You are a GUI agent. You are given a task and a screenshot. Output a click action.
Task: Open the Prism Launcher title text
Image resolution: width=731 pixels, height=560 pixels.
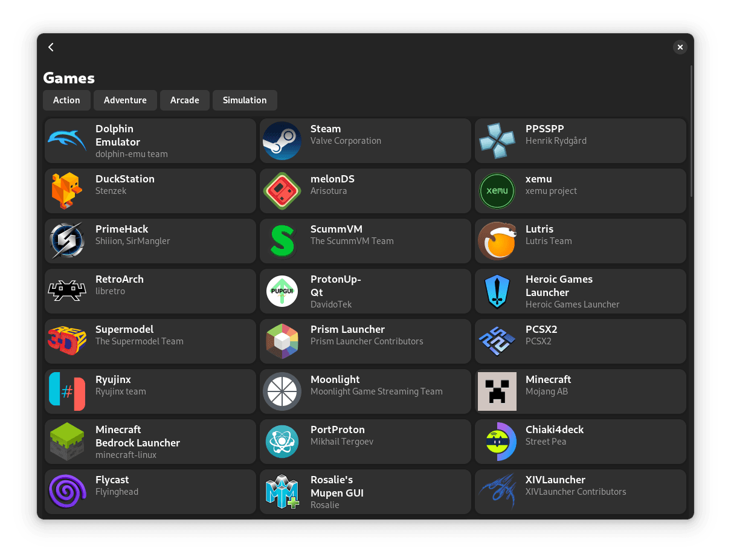[x=347, y=329]
